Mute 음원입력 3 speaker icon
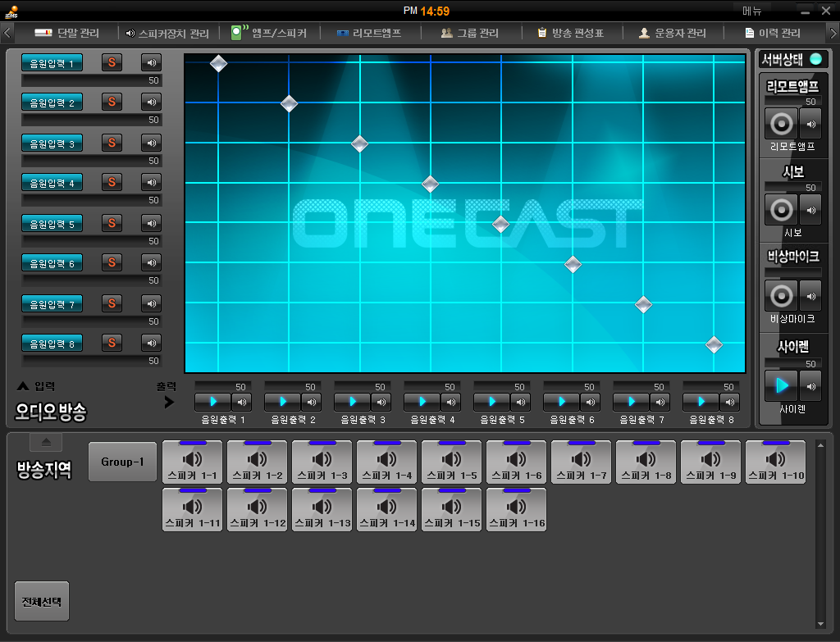This screenshot has height=642, width=840. pyautogui.click(x=151, y=143)
